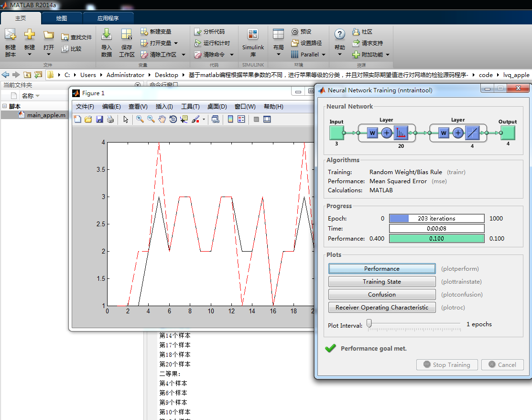Save the figure with the floppy disk icon
Screen dimensions: 532x420
(x=99, y=119)
